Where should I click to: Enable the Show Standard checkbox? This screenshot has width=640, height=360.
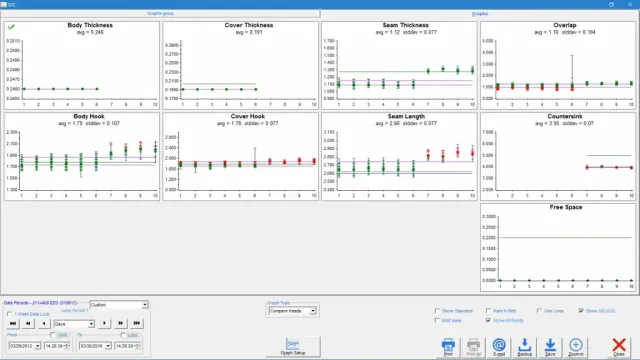[437, 311]
